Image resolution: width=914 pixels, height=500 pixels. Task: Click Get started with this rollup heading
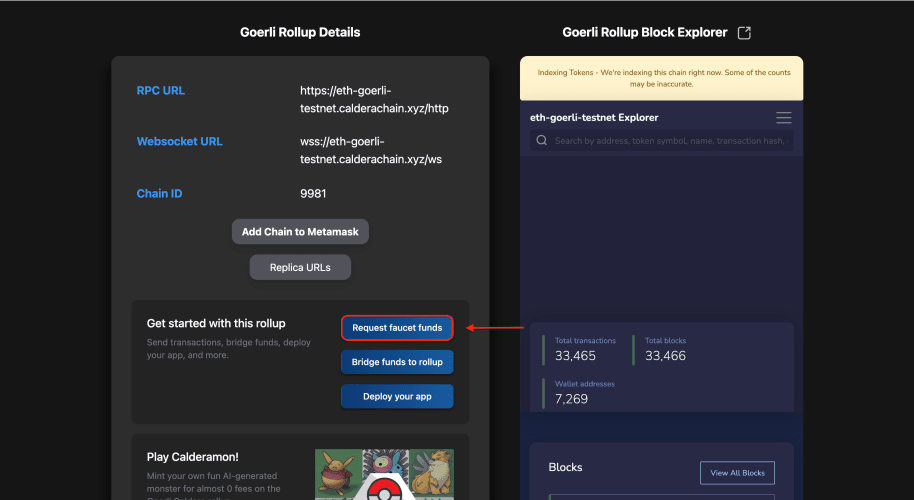click(216, 323)
